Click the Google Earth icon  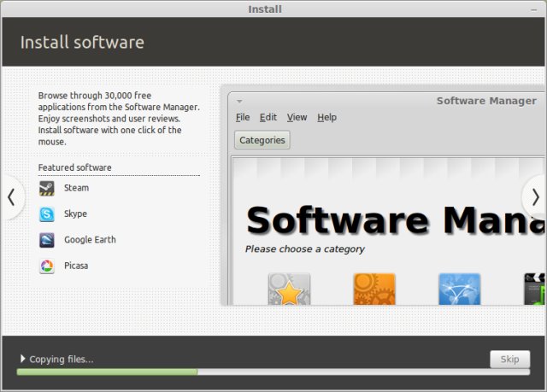[47, 240]
